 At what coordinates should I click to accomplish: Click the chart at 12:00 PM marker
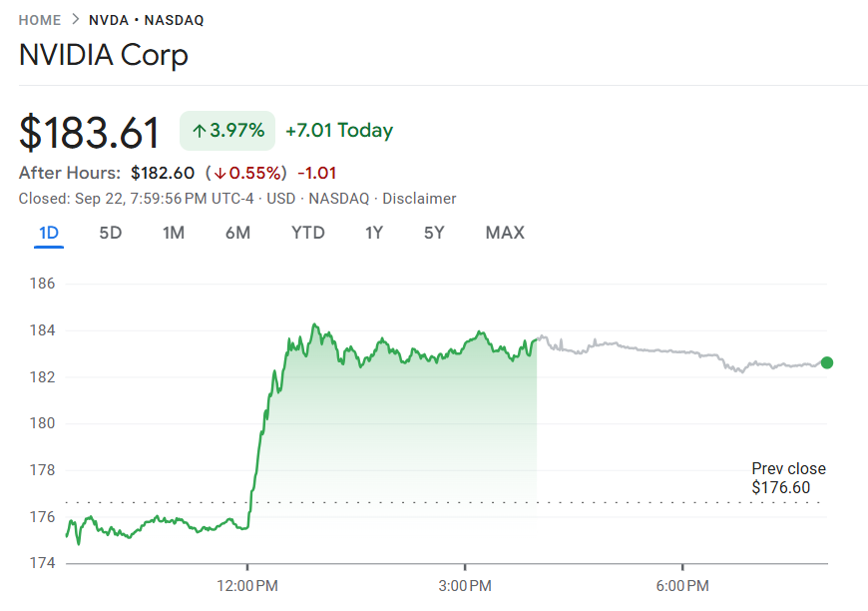tap(247, 583)
